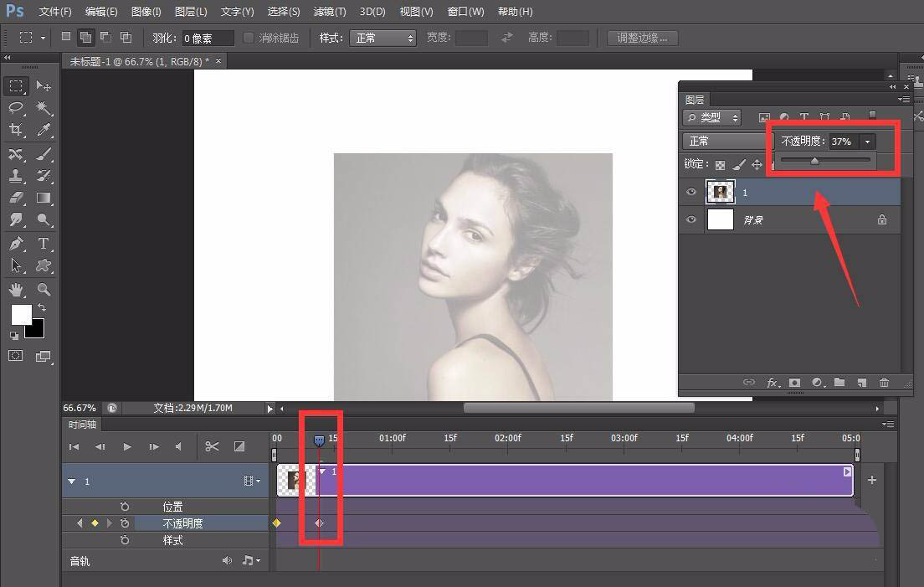This screenshot has height=587, width=924.
Task: Select the Eyedropper tool
Action: coord(43,130)
